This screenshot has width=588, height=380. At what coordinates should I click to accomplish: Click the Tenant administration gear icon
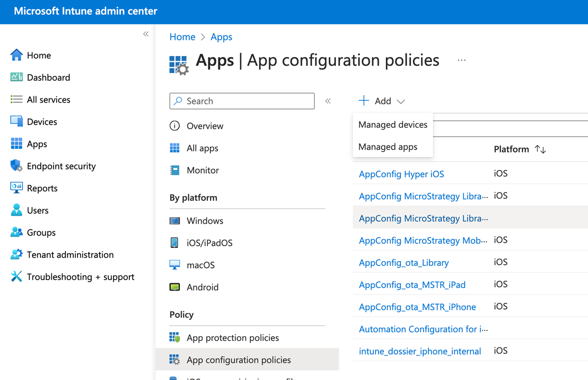[16, 254]
